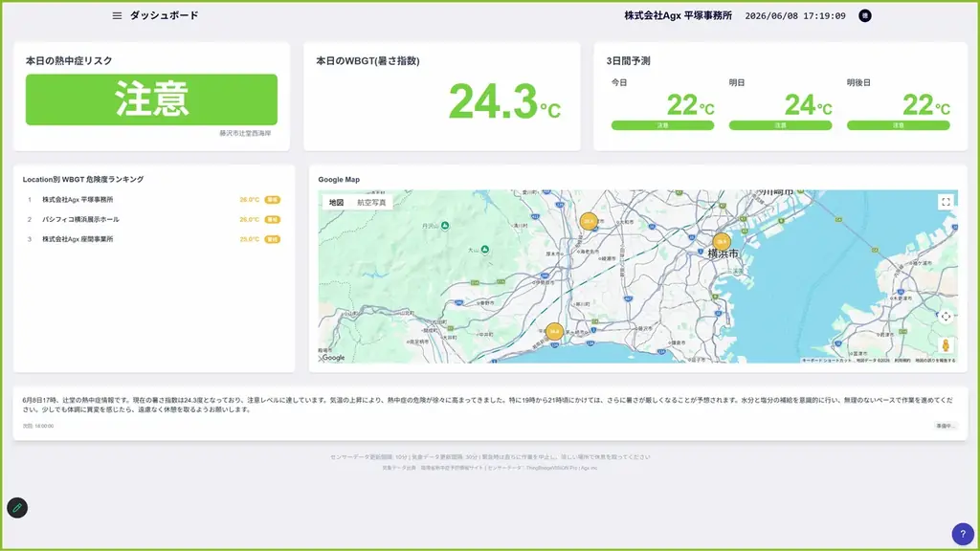
Task: Click the Google logo on the map
Action: 333,358
